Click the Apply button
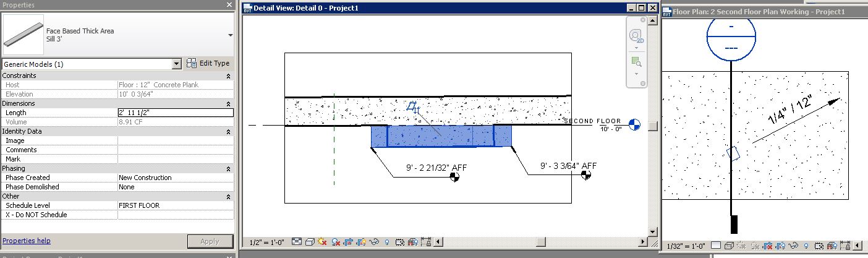The width and height of the screenshot is (868, 258). tap(210, 241)
